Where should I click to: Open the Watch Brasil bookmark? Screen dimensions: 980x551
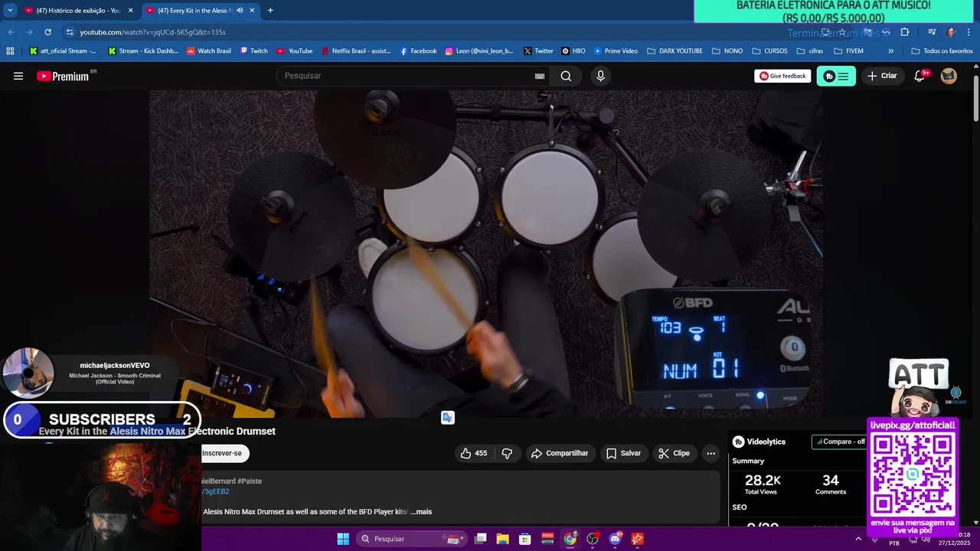coord(209,51)
